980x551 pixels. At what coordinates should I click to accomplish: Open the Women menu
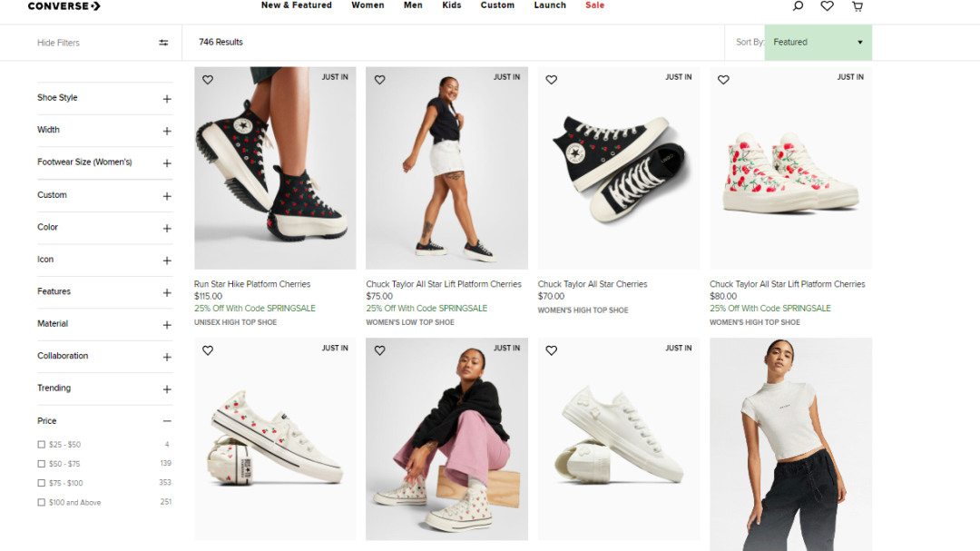point(367,5)
